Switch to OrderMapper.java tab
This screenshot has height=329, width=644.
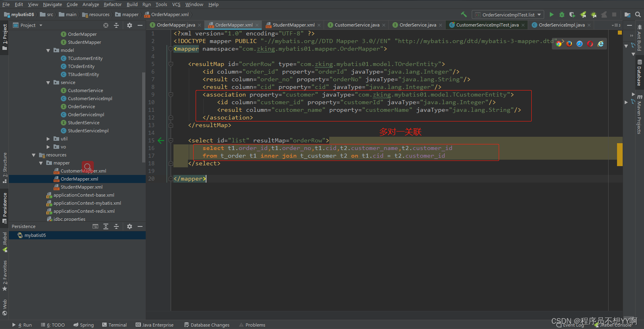(176, 25)
